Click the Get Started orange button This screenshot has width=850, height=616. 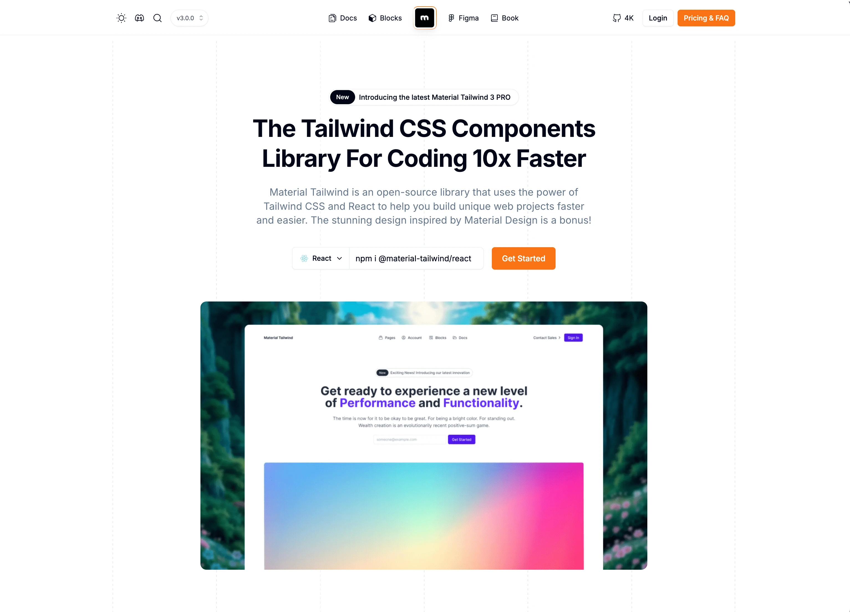click(x=523, y=258)
